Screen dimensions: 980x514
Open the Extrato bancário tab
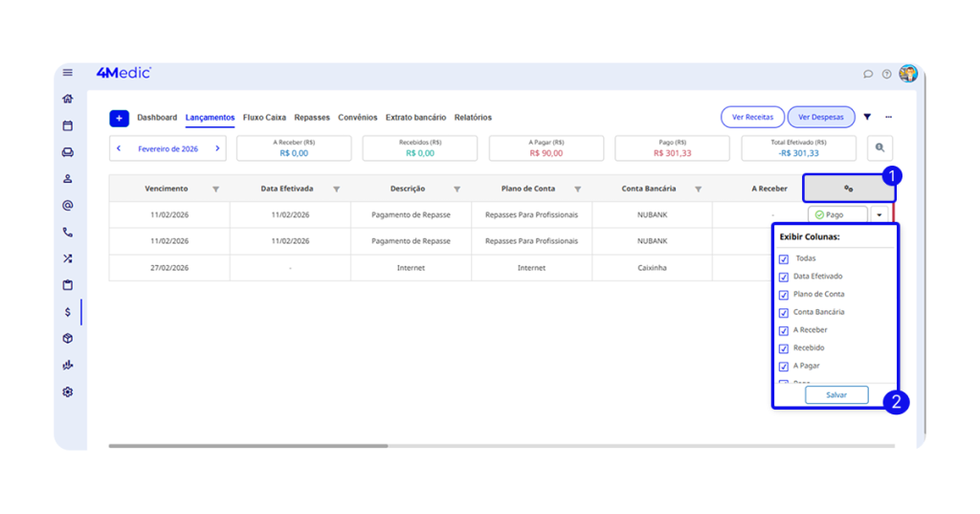tap(415, 118)
